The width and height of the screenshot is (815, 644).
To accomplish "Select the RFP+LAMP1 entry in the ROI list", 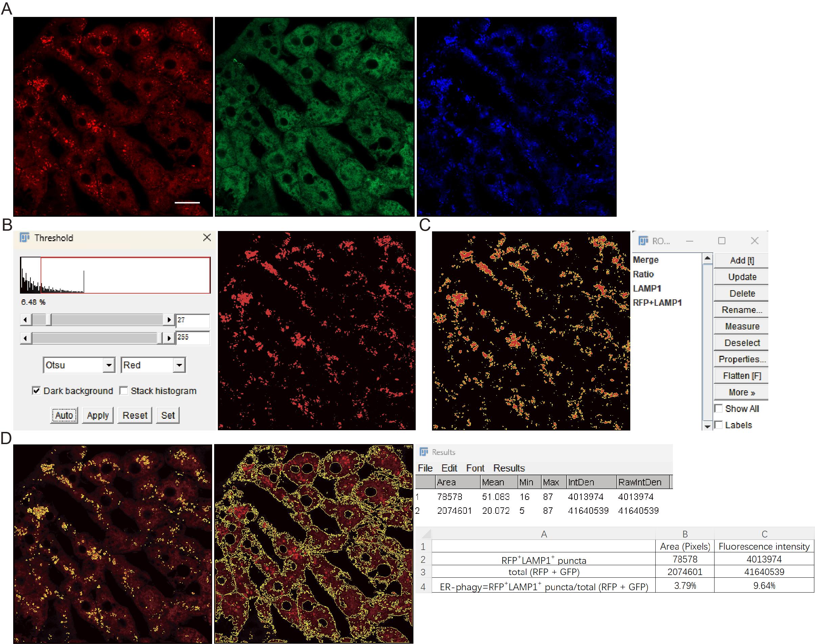I will 657,303.
